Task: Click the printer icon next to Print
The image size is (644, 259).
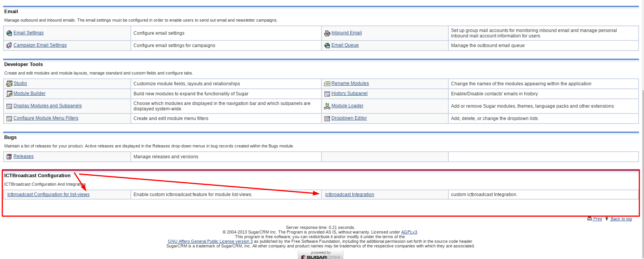Action: pyautogui.click(x=590, y=218)
